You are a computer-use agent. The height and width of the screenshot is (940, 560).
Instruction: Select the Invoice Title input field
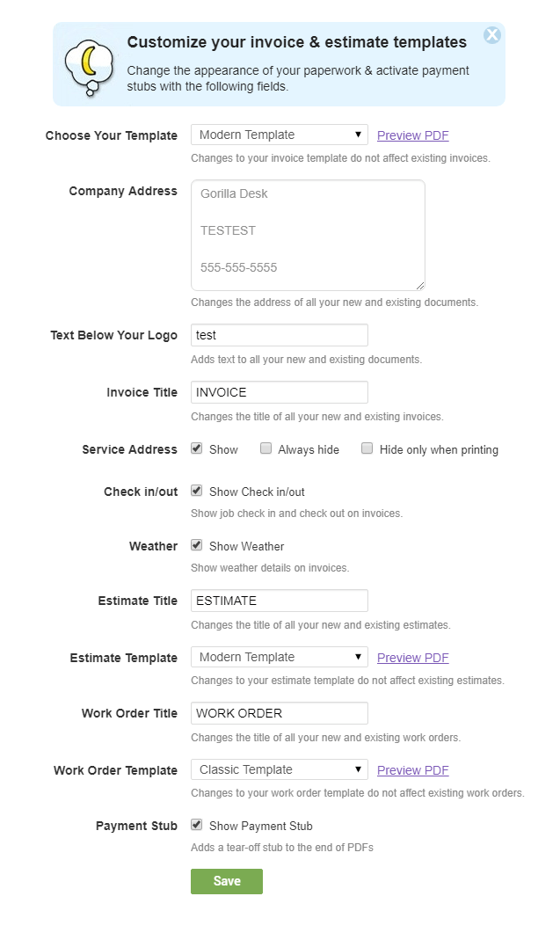tap(280, 392)
